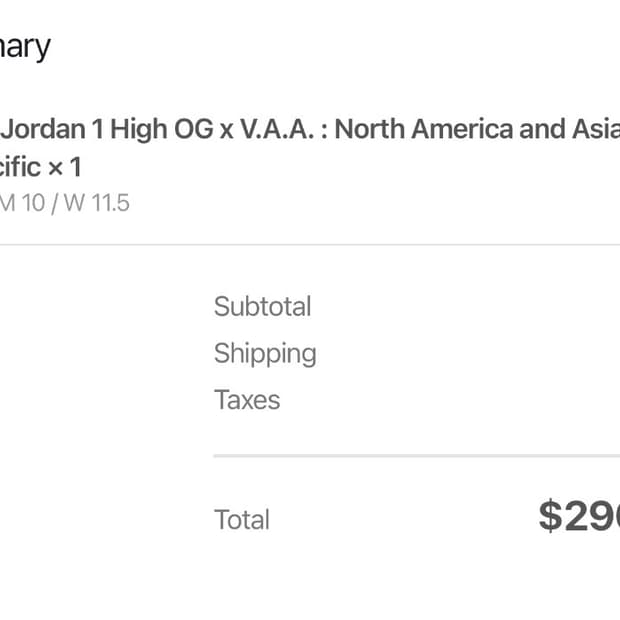620x620 pixels.
Task: Click the order summary heading
Action: (x=24, y=47)
